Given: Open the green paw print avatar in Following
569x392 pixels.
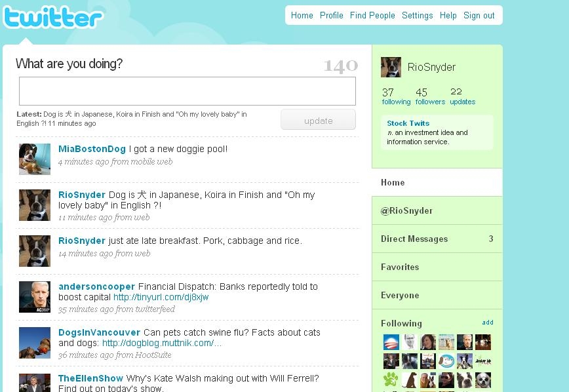Looking at the screenshot, I should pyautogui.click(x=391, y=380).
